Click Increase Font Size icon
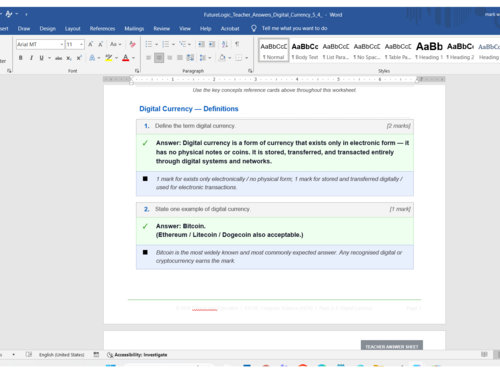 pos(90,44)
